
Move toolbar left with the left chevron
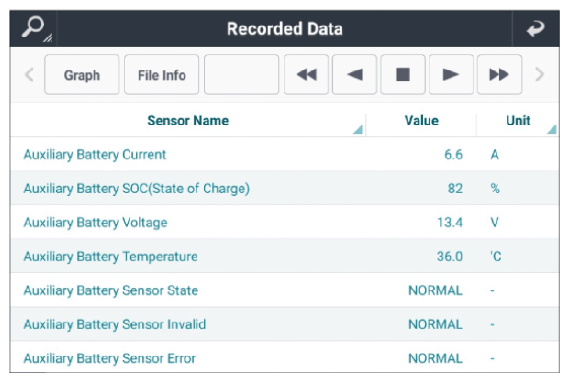(x=29, y=75)
